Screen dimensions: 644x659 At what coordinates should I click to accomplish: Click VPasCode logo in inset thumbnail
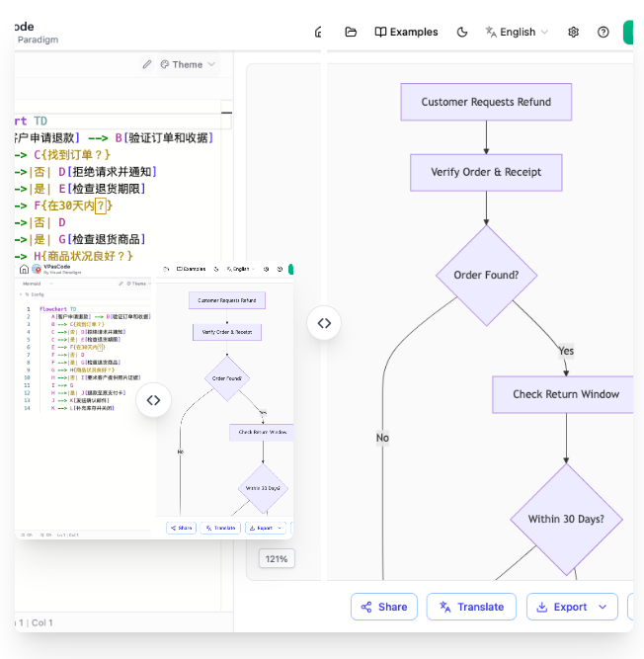coord(37,269)
